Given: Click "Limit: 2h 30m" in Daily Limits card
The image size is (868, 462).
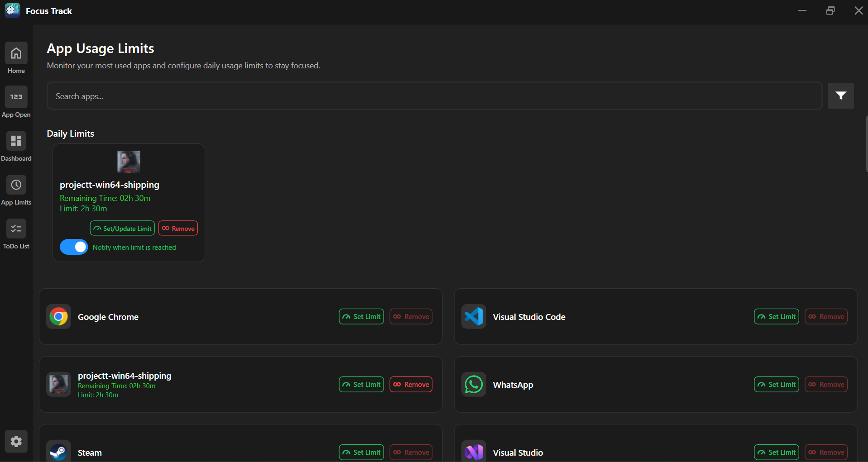Looking at the screenshot, I should [x=83, y=209].
